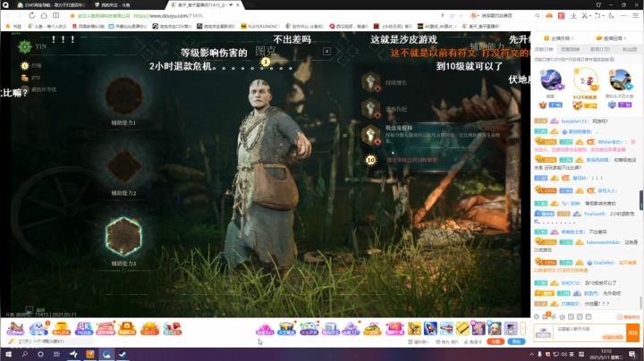Viewport: 644px width, 361px height.
Task: Open the 西瓜视频 bookmark
Action: pos(349,26)
